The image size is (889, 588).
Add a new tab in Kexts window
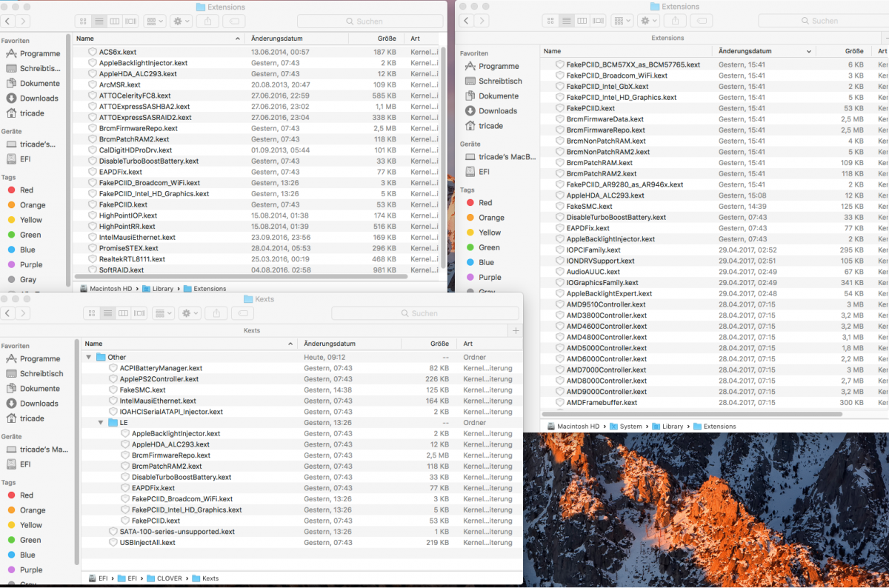coord(516,330)
